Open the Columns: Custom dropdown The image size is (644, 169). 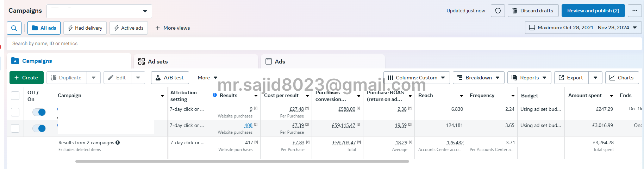click(x=416, y=78)
